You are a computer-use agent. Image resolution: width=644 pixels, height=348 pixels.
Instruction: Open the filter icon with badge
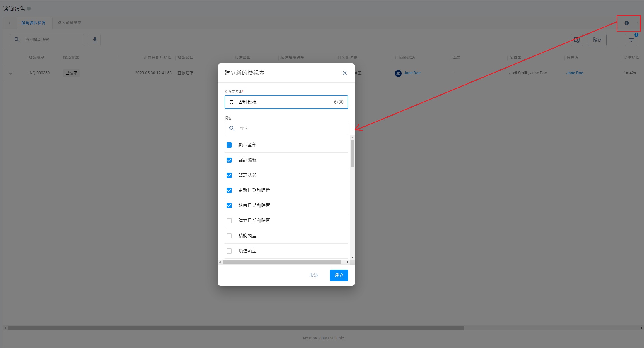point(631,40)
